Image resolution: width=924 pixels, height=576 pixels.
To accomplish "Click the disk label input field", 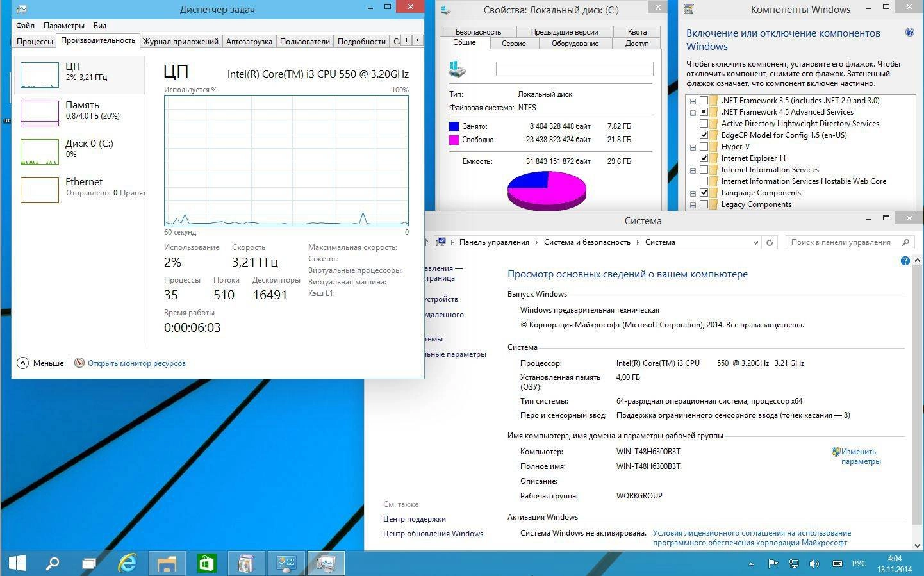I will point(575,69).
